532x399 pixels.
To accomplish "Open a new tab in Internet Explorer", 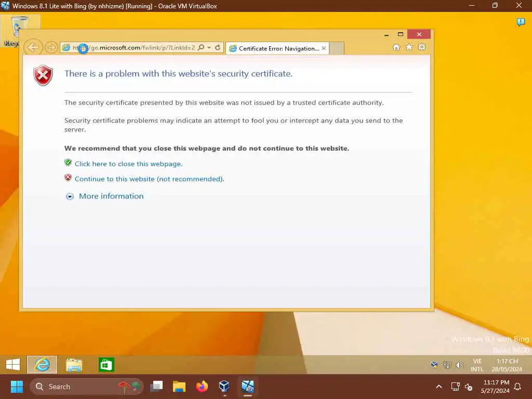I will (337, 48).
